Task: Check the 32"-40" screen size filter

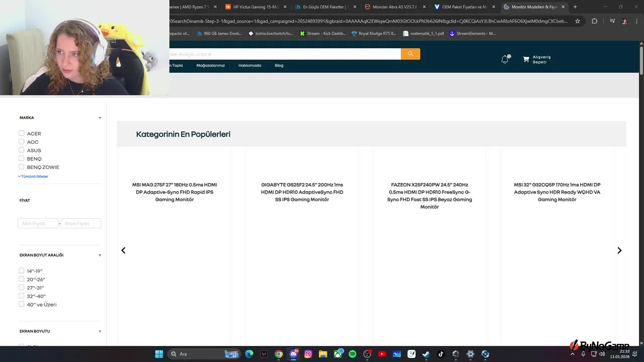Action: pyautogui.click(x=22, y=296)
